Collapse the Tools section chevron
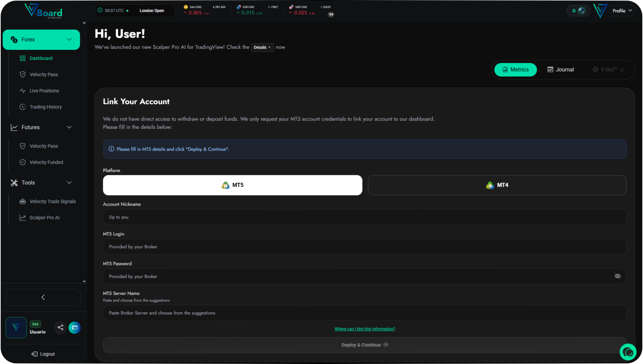 coord(69,183)
